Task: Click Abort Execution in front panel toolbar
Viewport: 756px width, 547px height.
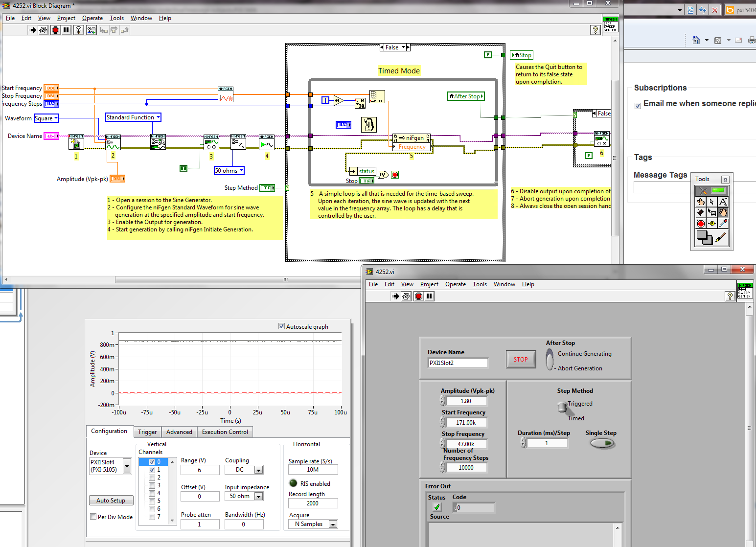Action: [418, 296]
